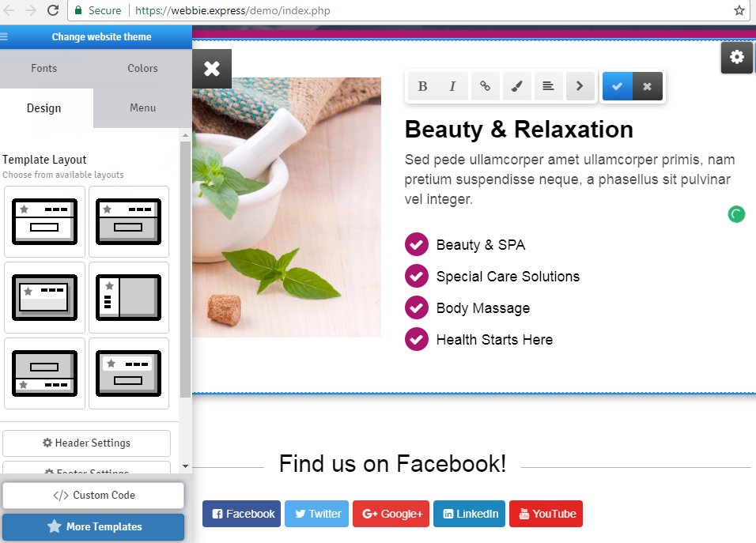Click the checkmark icon beside Special Care Solutions
The image size is (756, 543).
(x=417, y=276)
